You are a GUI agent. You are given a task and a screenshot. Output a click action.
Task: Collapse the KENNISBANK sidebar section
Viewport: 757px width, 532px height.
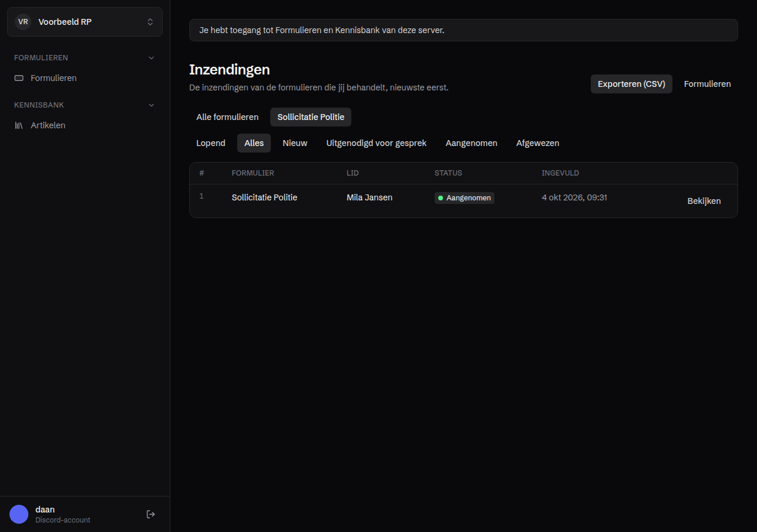[x=85, y=105]
